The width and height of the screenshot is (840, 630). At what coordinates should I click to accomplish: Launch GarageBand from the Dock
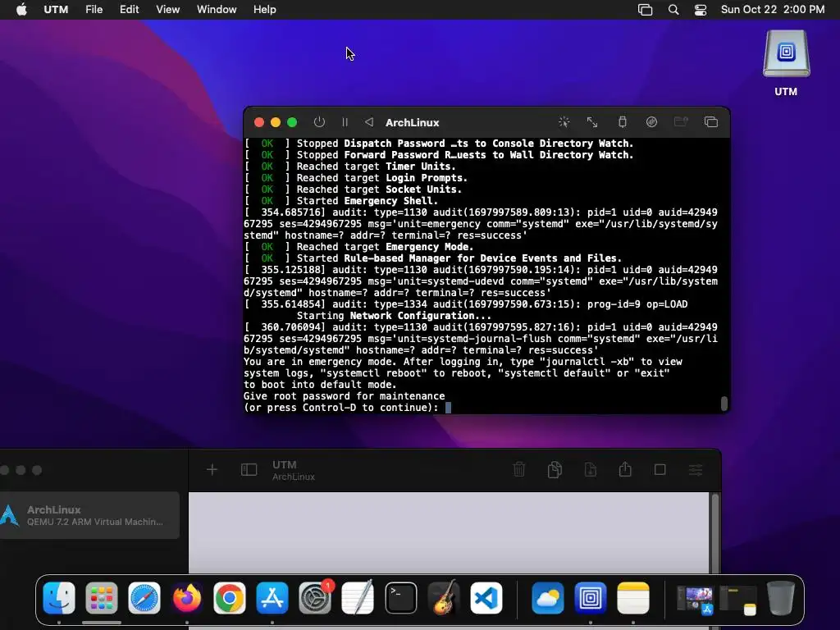click(444, 598)
